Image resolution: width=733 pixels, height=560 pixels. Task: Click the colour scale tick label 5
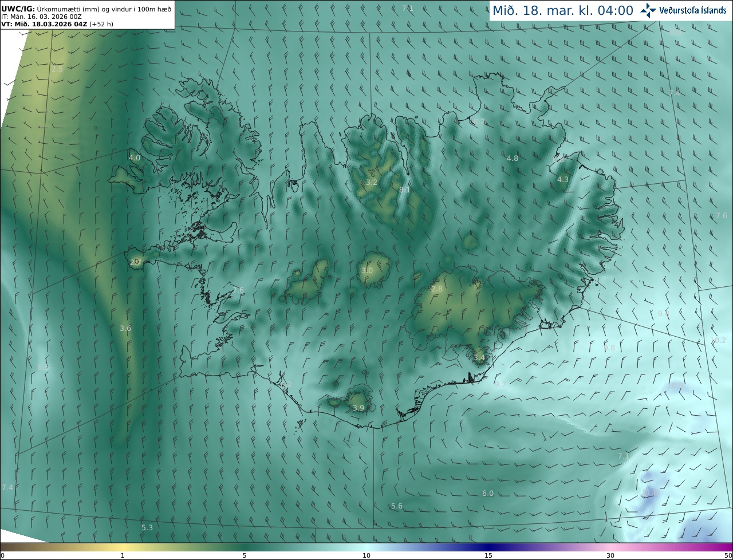point(245,555)
